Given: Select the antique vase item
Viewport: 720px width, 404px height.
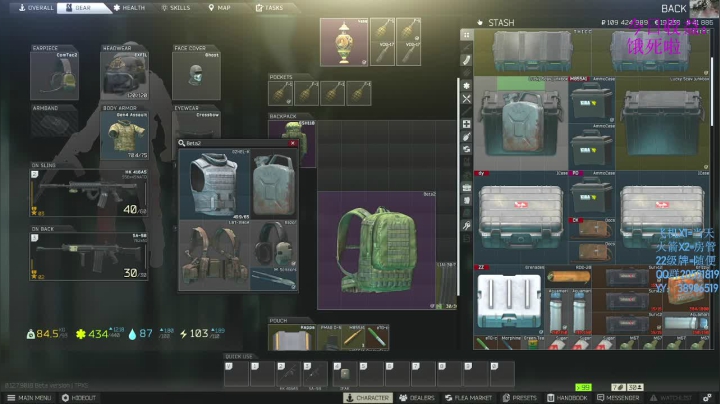Looking at the screenshot, I should point(344,42).
